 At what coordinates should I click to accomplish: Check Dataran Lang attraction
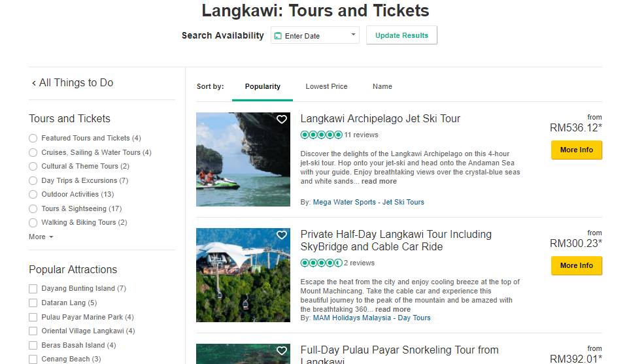click(33, 303)
